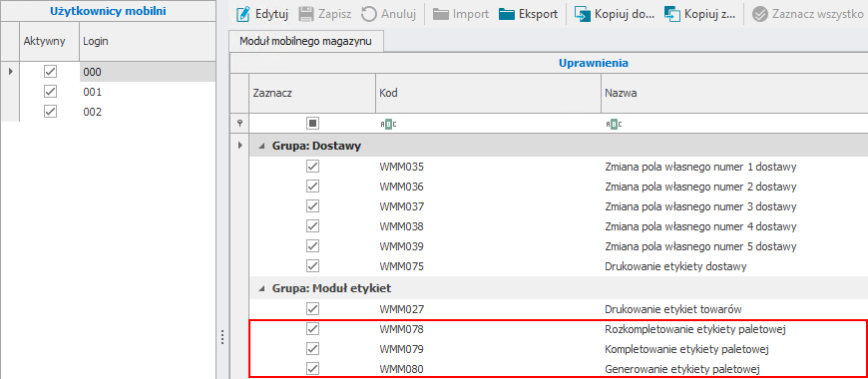Viewport: 868px width, 379px height.
Task: Click row indicator arrow beside user 000
Action: pos(11,72)
